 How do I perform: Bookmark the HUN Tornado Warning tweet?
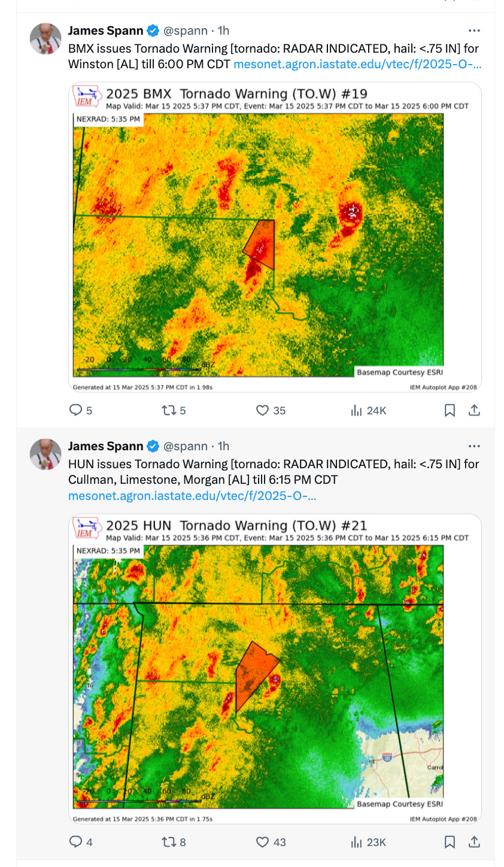pos(450,842)
